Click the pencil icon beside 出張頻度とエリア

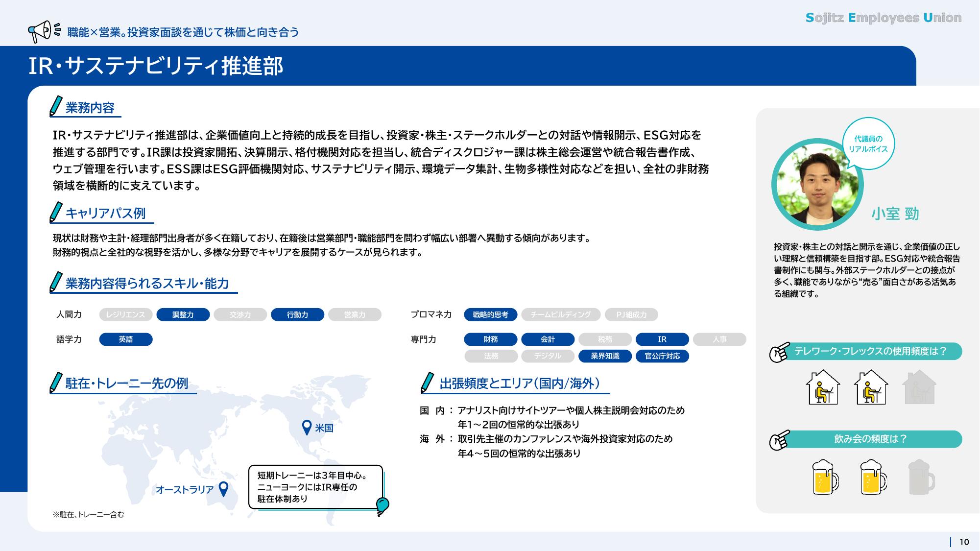click(x=428, y=383)
